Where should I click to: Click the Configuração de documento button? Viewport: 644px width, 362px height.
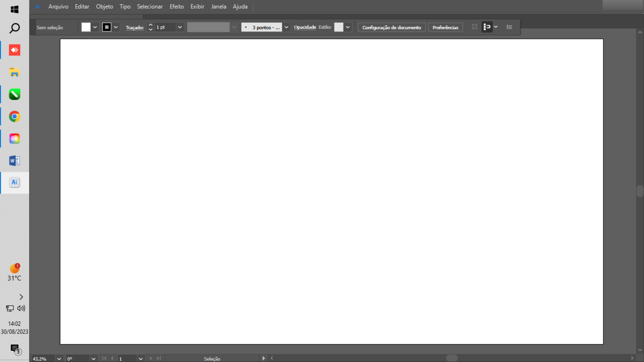392,27
